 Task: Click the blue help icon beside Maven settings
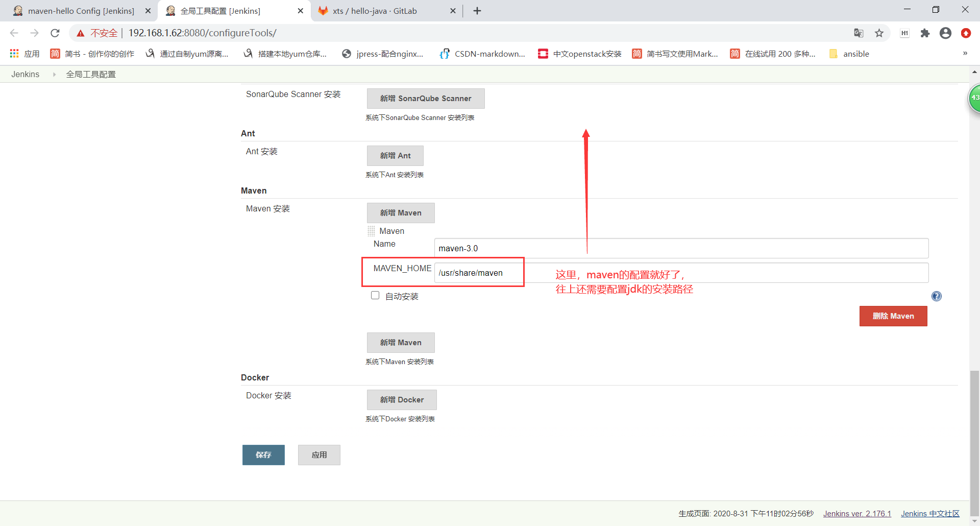click(x=937, y=296)
